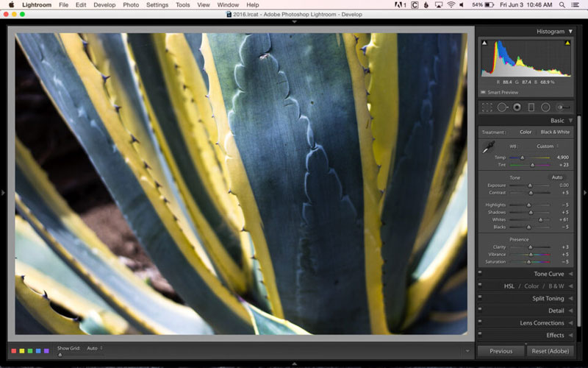Click the Reset (Adobe) button
Viewport: 588px width, 368px height.
point(549,351)
